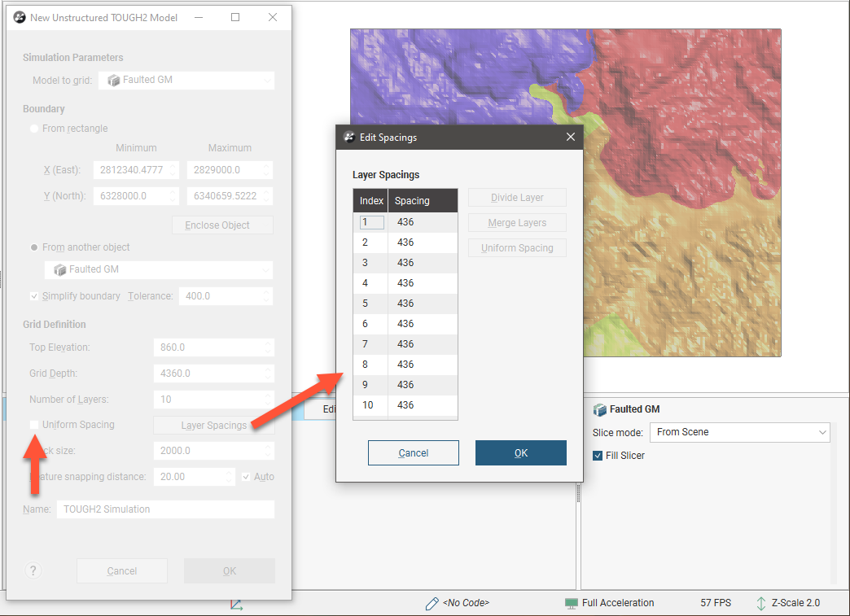Enable the Uniform Spacing checkbox
The width and height of the screenshot is (850, 616).
(x=34, y=425)
